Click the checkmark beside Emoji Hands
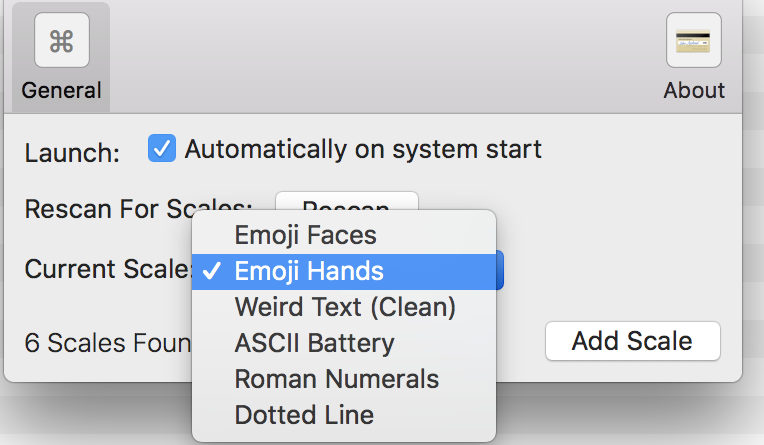764x445 pixels. pos(212,271)
